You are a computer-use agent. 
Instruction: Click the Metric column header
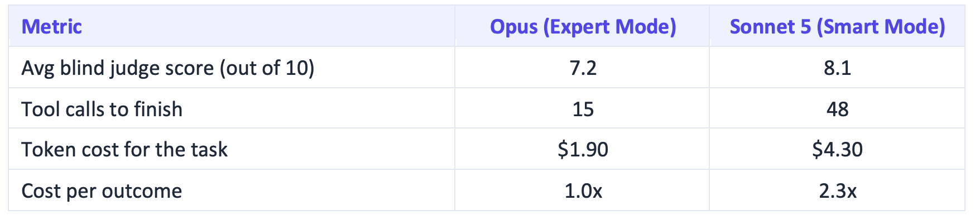[x=52, y=27]
